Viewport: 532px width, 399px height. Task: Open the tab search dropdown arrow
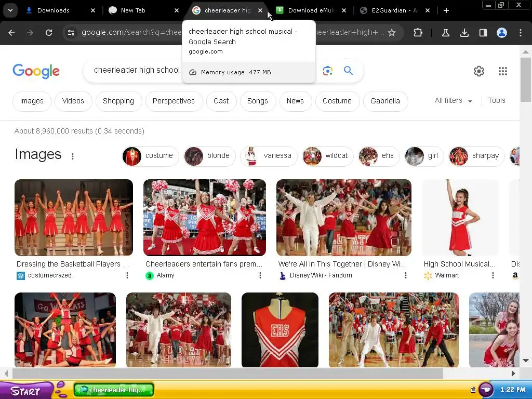[x=10, y=10]
